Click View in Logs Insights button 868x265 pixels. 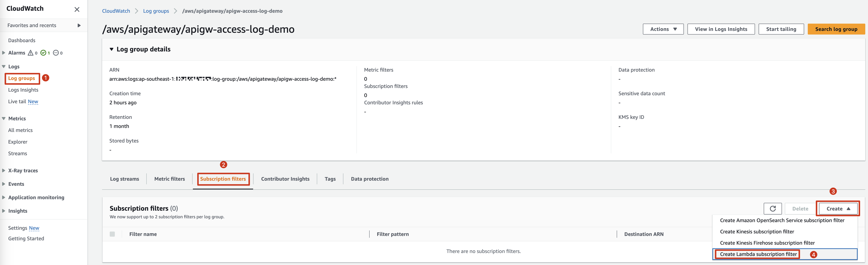[721, 29]
